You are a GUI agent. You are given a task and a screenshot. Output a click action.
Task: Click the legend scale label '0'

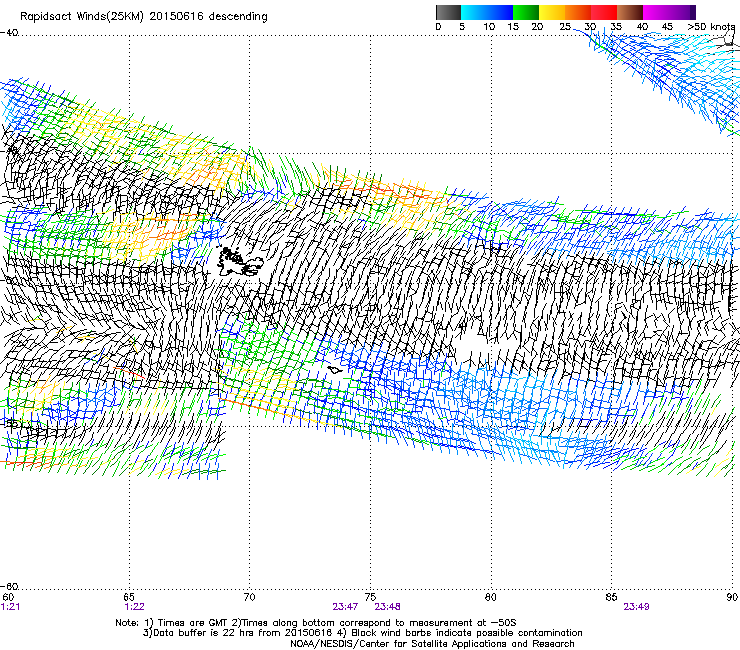[x=438, y=27]
